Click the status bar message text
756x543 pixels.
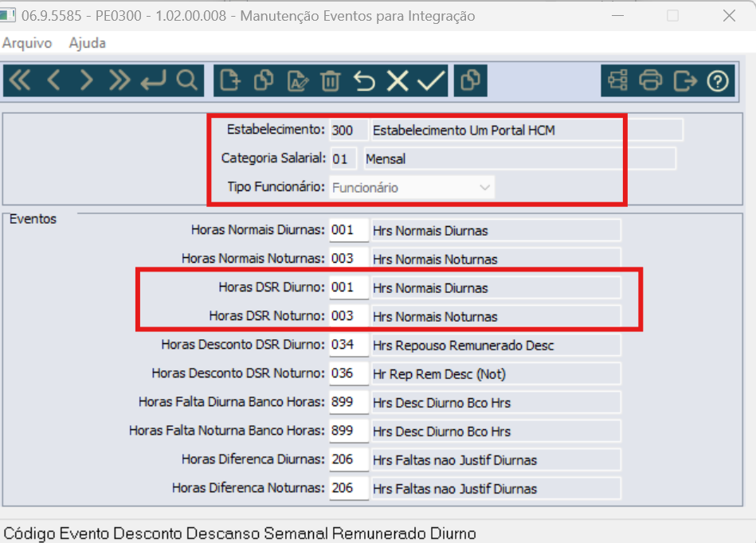tap(240, 533)
